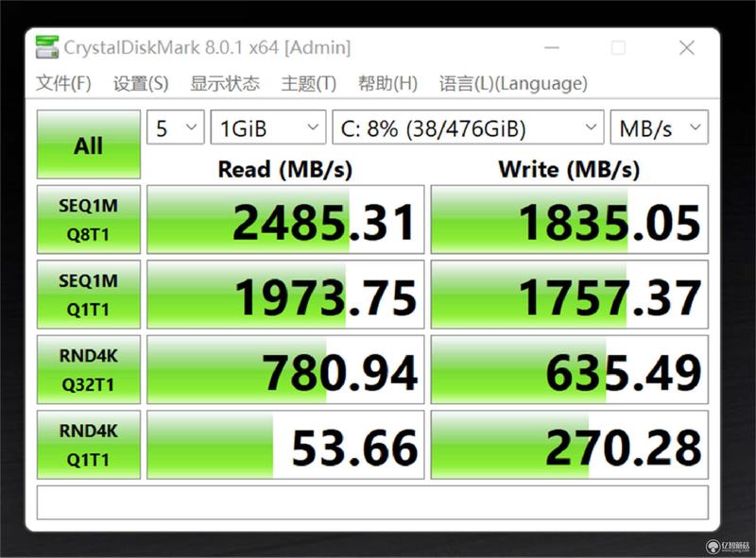Click the SEQ1M Q1T1 read result 1973.75

[285, 295]
